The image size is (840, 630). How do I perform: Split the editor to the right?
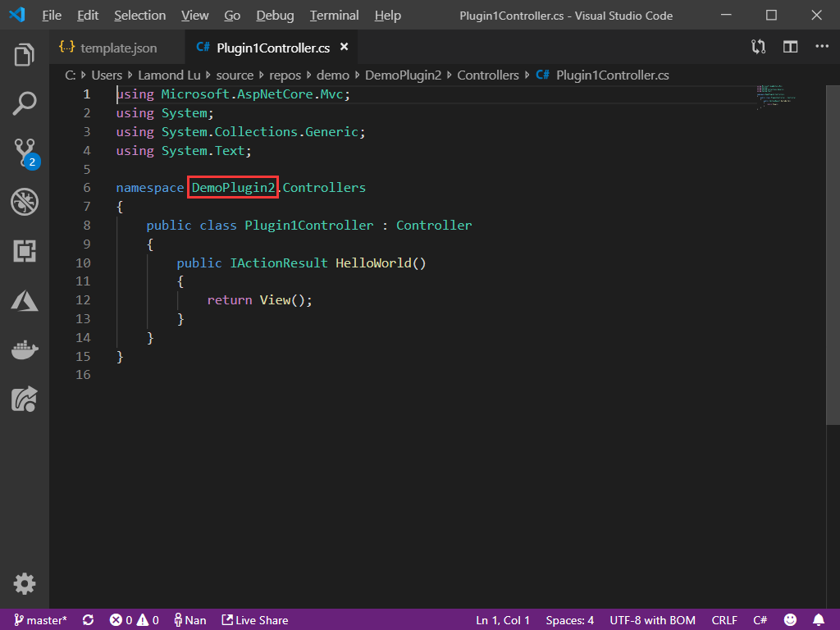(x=790, y=48)
